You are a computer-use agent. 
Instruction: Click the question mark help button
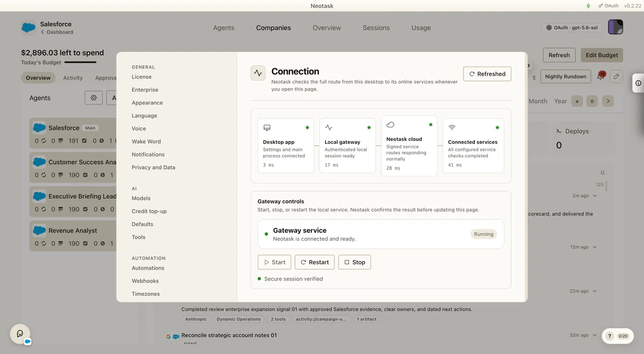point(609,336)
